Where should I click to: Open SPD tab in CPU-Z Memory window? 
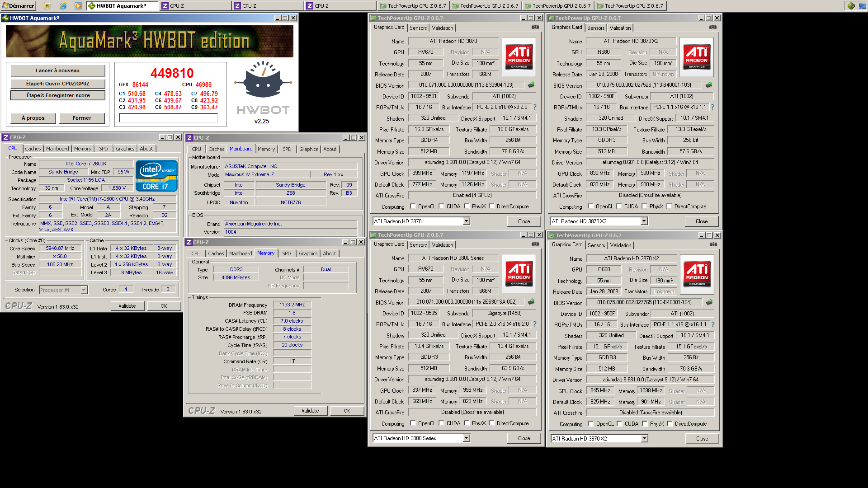287,253
